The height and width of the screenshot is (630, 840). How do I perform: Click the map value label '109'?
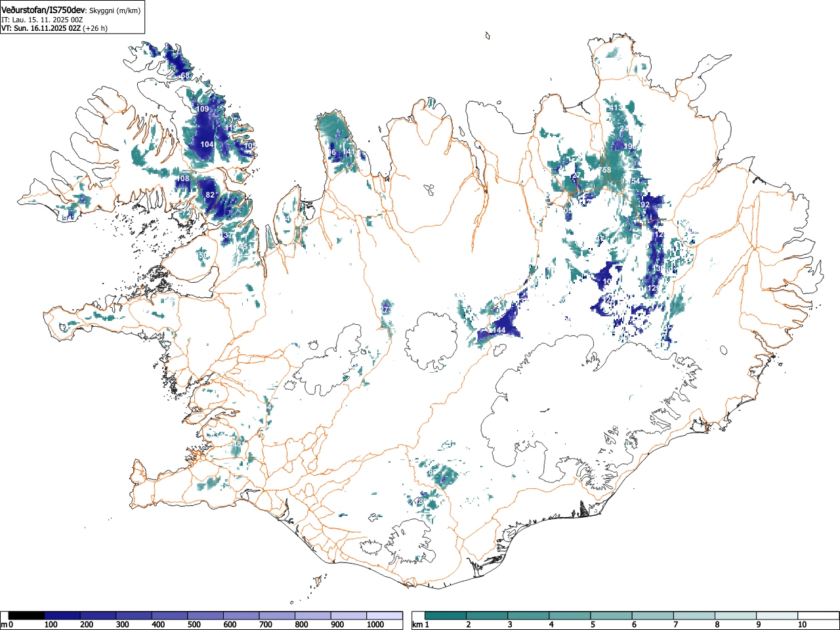click(202, 109)
